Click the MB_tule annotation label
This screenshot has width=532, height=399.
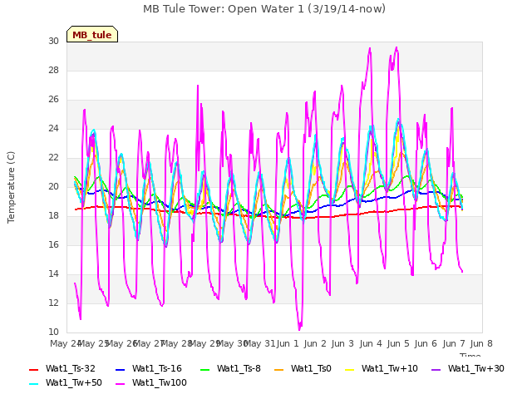92,34
